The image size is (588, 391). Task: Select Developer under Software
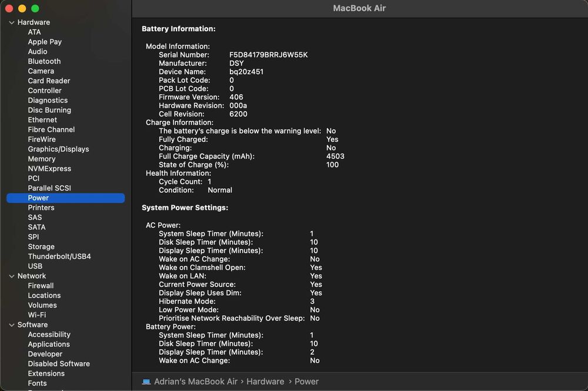pos(45,354)
